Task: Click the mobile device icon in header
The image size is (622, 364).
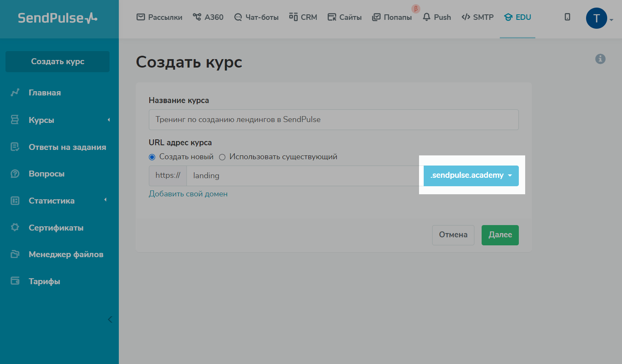Action: (x=567, y=17)
